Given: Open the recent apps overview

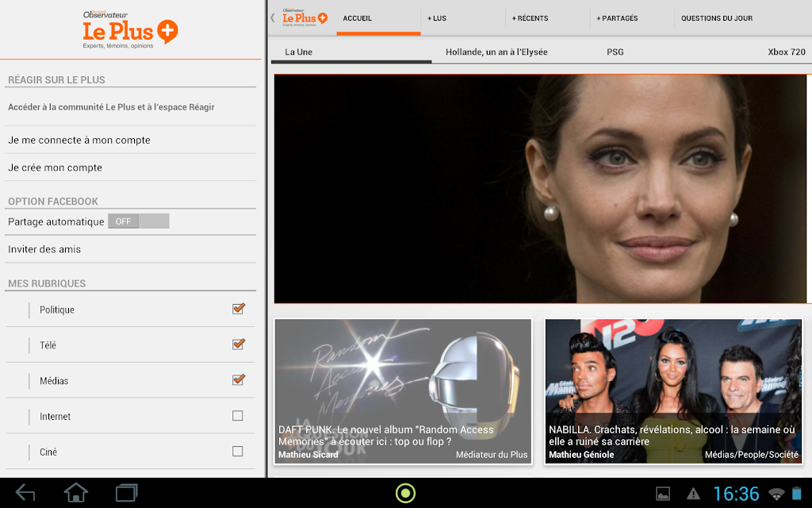Looking at the screenshot, I should (126, 492).
